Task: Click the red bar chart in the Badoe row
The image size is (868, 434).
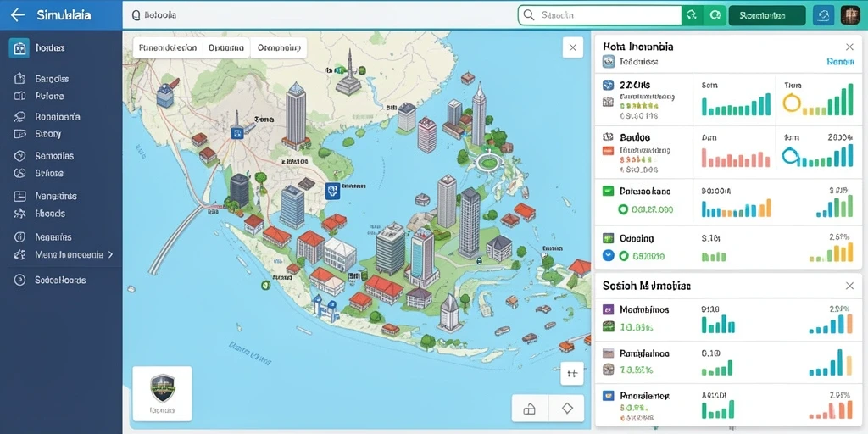Action: [736, 157]
